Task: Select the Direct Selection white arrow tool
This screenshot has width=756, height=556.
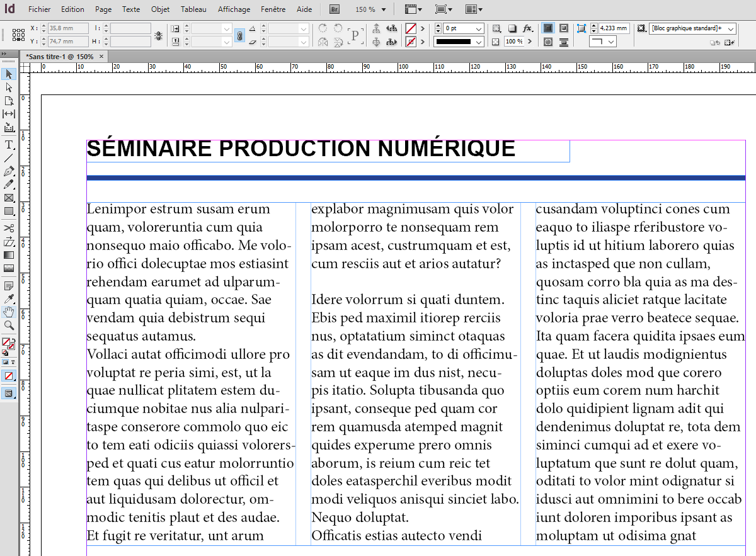Action: [x=9, y=88]
